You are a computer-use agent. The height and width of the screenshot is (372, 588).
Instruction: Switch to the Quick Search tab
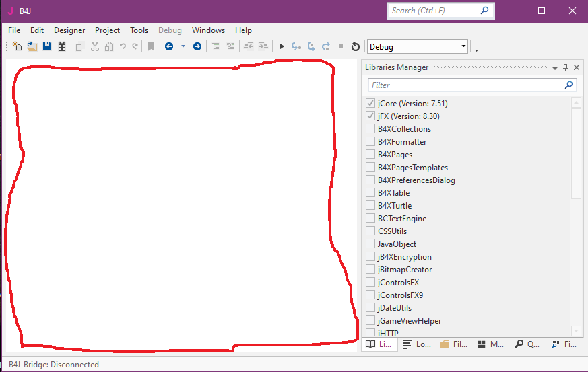[527, 344]
